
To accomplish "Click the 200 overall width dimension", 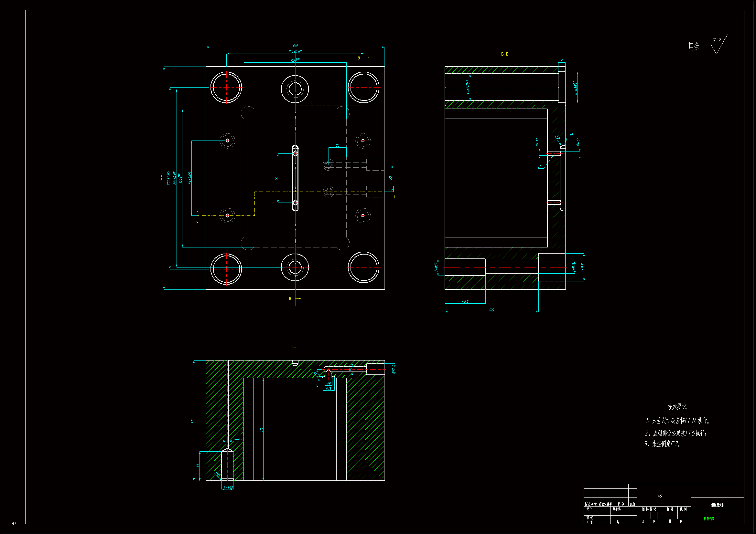I will tap(295, 46).
